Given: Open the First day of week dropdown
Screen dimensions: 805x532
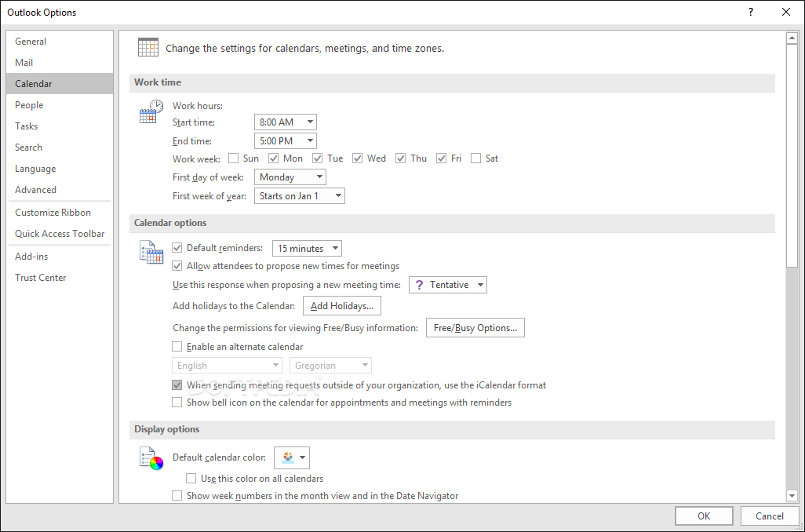Looking at the screenshot, I should point(290,177).
